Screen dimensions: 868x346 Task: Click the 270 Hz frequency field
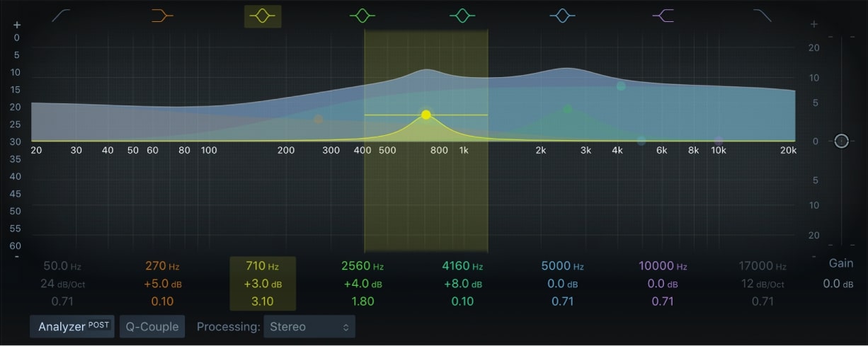click(x=162, y=266)
